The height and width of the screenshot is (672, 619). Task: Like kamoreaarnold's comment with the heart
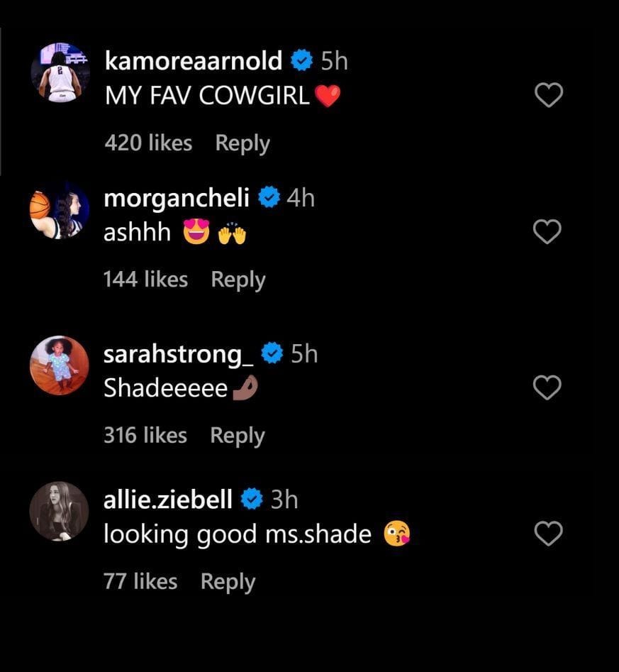pos(548,94)
